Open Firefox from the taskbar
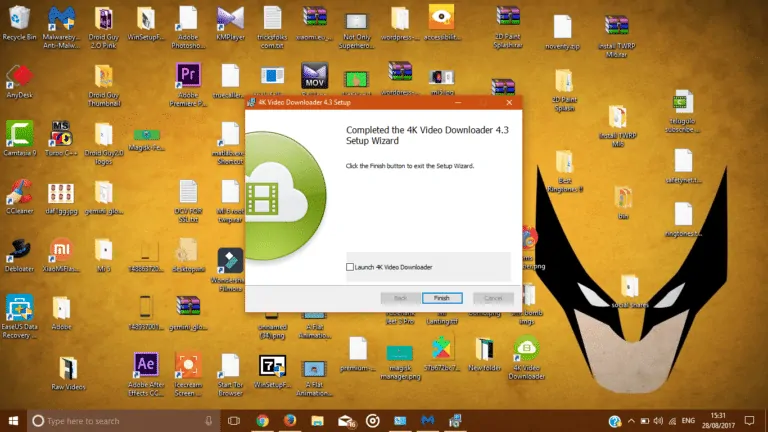Viewport: 768px width, 432px height. [290, 421]
